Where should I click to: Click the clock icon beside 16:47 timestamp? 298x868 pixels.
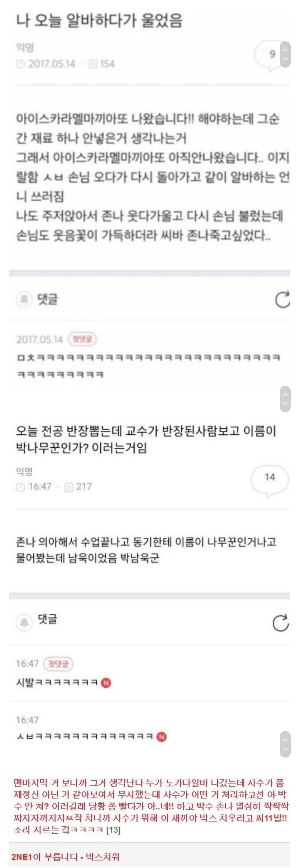20,487
